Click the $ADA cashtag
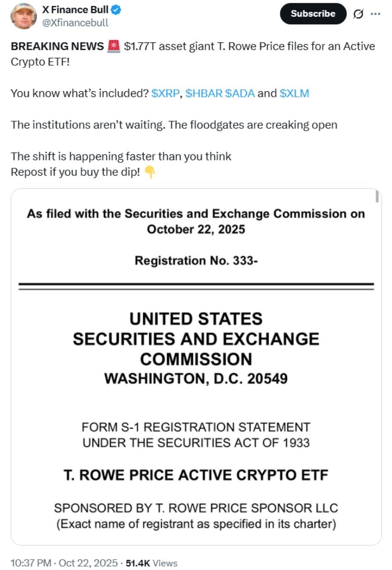Screen dimensions: 392x570 click(240, 94)
